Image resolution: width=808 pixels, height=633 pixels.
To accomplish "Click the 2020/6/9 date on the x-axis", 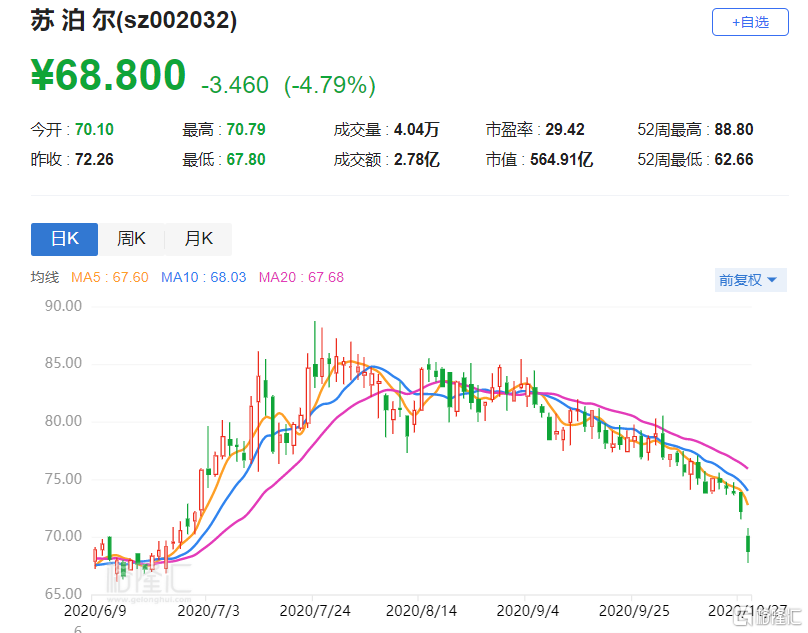I will (x=95, y=611).
